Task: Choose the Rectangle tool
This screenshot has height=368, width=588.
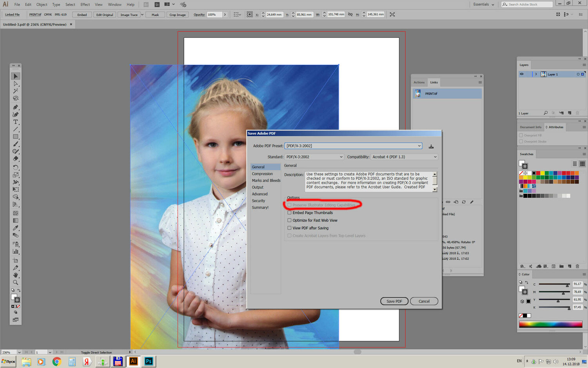Action: tap(16, 137)
